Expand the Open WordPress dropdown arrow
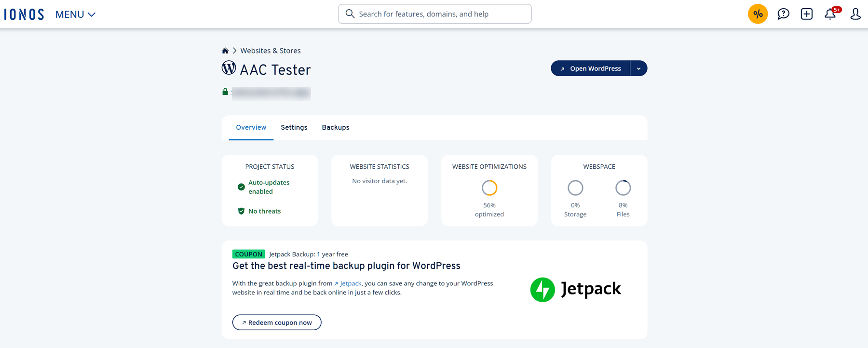 pyautogui.click(x=638, y=68)
